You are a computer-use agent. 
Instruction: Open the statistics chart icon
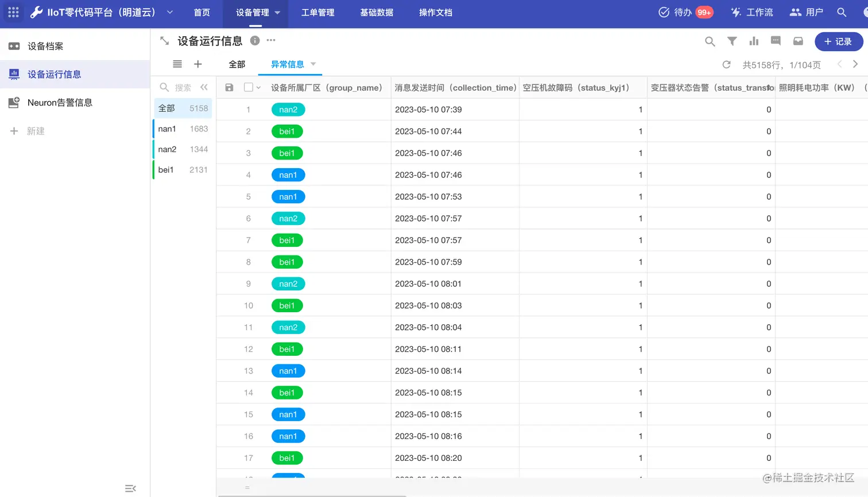coord(754,41)
